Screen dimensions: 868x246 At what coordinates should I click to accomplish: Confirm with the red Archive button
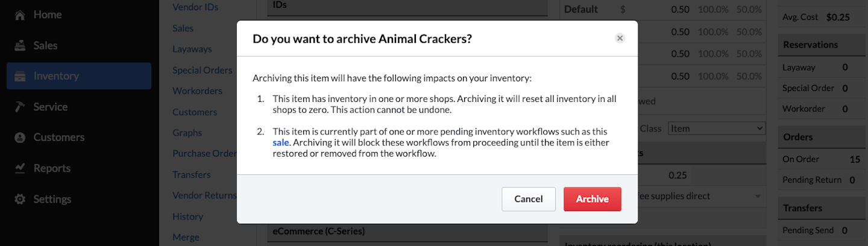pyautogui.click(x=592, y=199)
